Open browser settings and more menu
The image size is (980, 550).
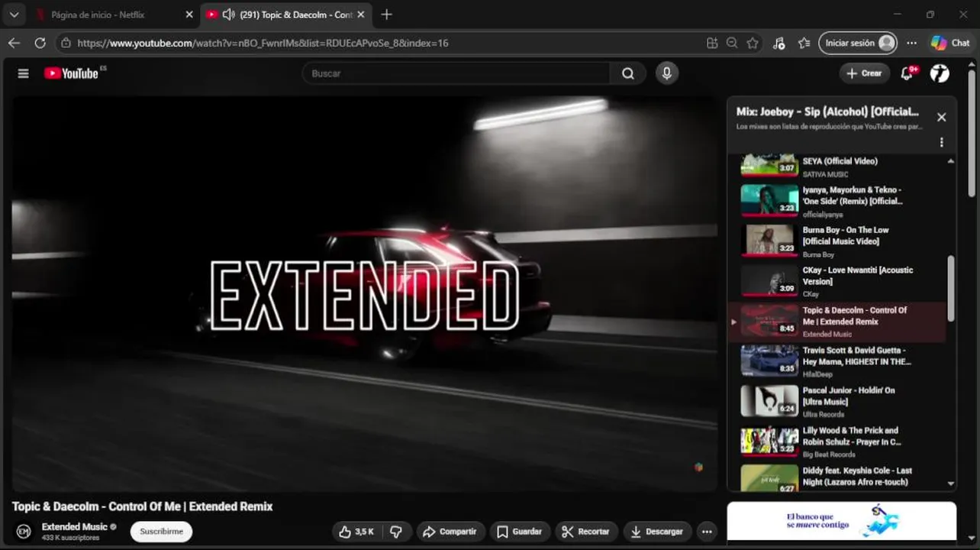[911, 43]
